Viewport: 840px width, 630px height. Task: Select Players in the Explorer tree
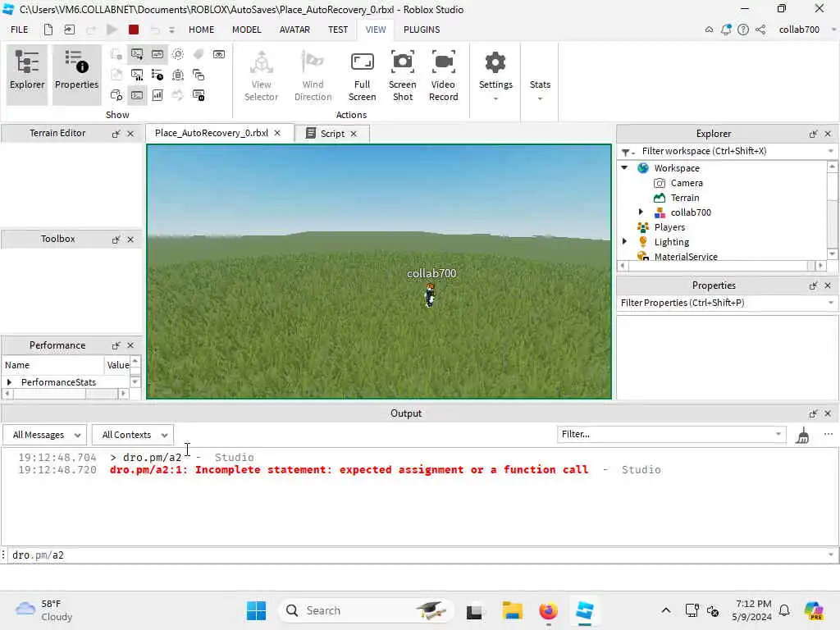pyautogui.click(x=669, y=227)
